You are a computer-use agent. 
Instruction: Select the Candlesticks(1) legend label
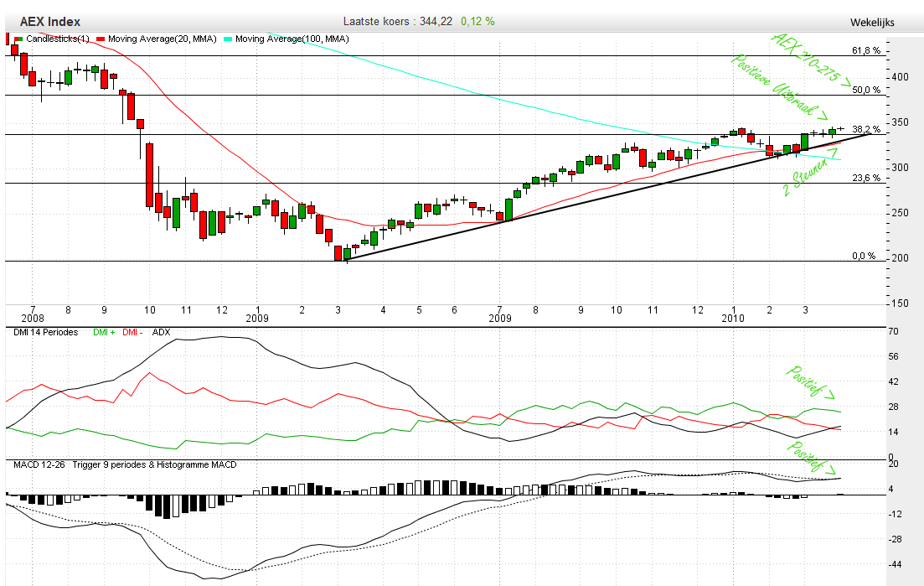coord(58,39)
